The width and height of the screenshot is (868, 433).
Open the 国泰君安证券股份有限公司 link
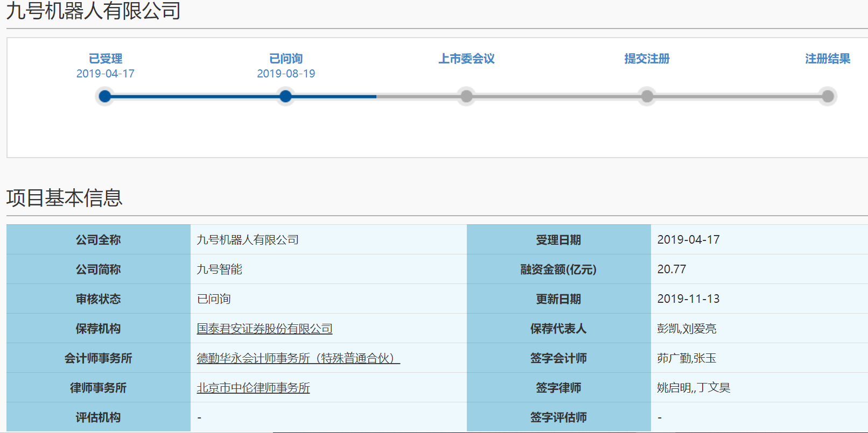[264, 329]
